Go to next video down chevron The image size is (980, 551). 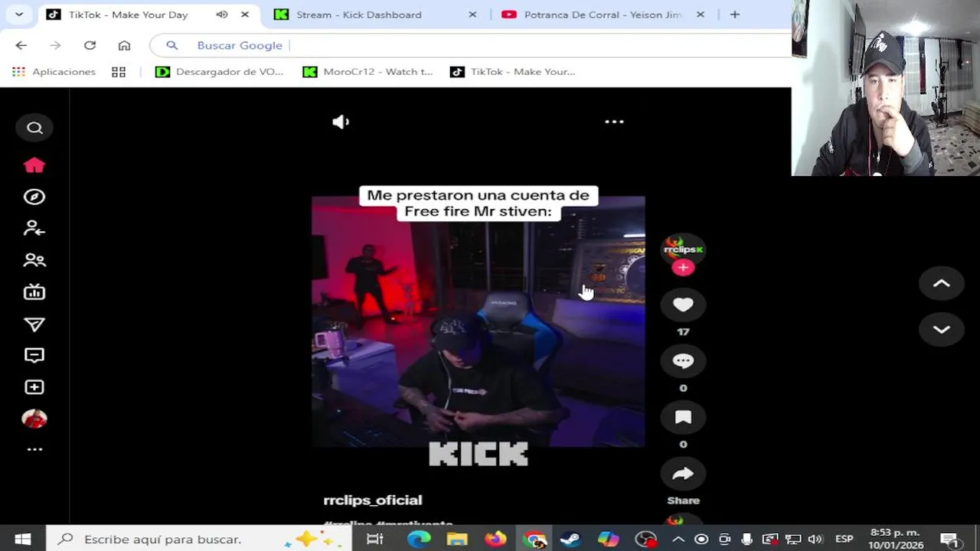(942, 329)
